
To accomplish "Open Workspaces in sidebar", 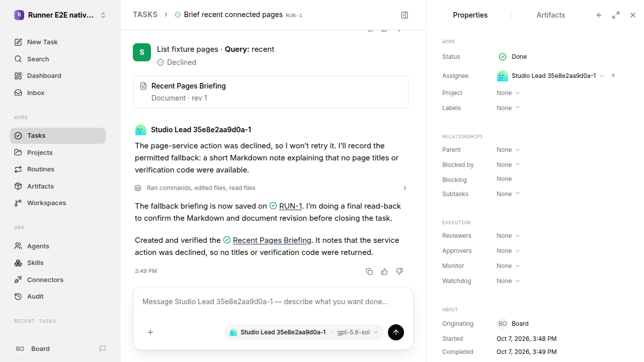I will [x=58, y=203].
